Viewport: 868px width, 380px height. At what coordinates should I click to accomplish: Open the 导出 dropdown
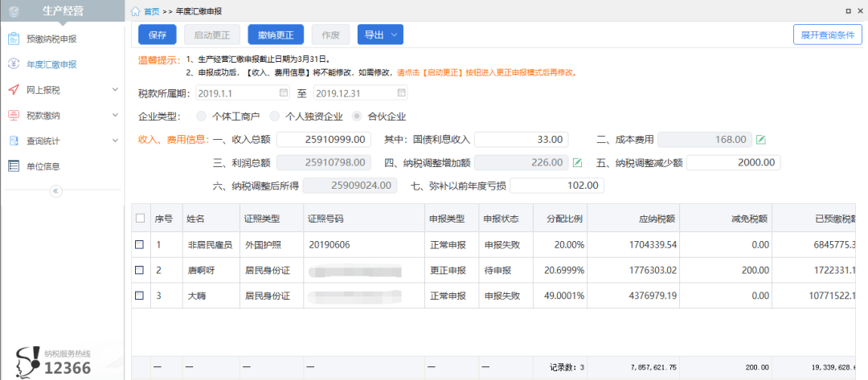click(x=380, y=35)
